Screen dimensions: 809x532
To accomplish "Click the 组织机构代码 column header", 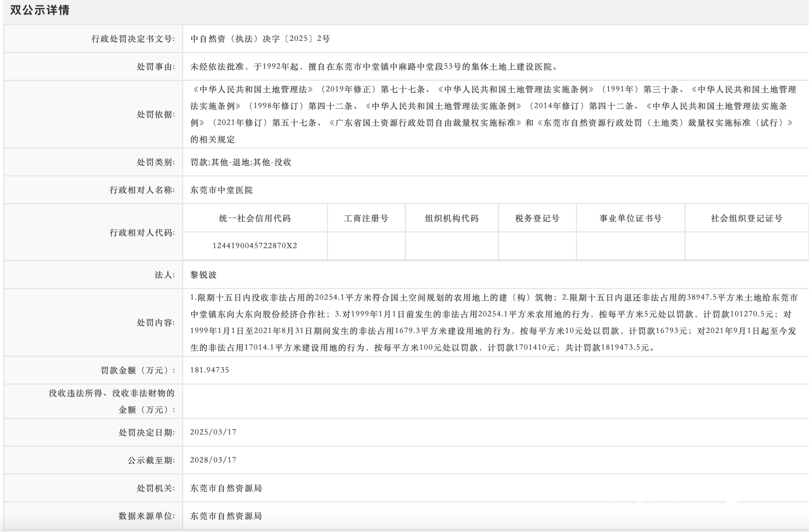I will click(451, 218).
